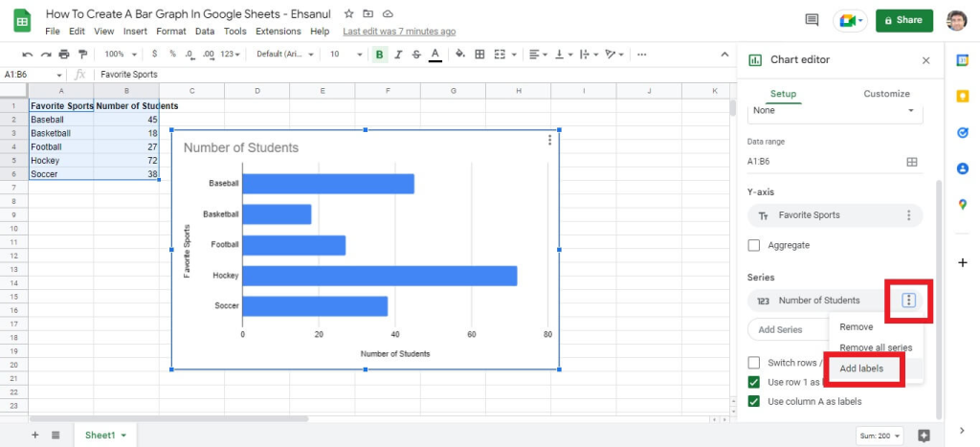Image resolution: width=980 pixels, height=447 pixels.
Task: Click the Redo arrow in toolbar
Action: [46, 55]
